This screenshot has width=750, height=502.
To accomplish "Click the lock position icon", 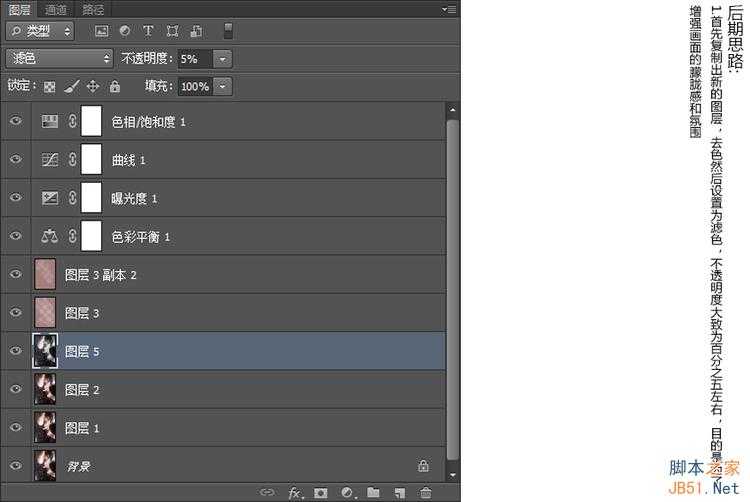I will [93, 87].
